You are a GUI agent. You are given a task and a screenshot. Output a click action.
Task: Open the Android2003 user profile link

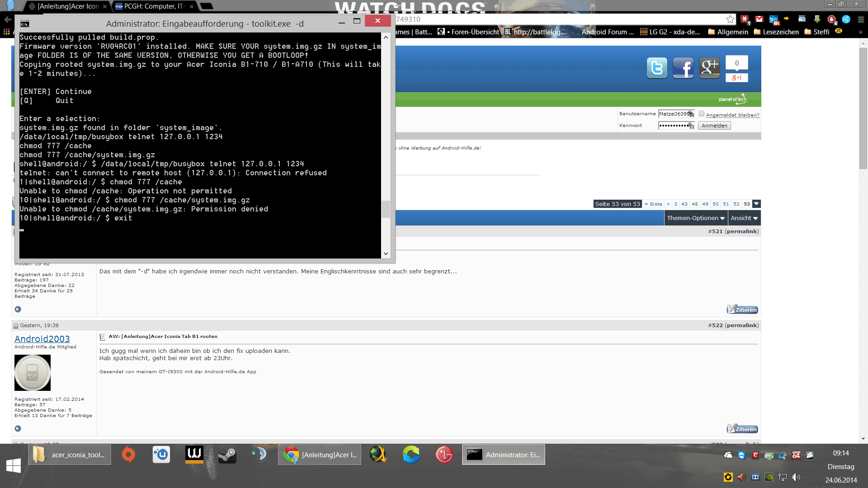pos(42,339)
